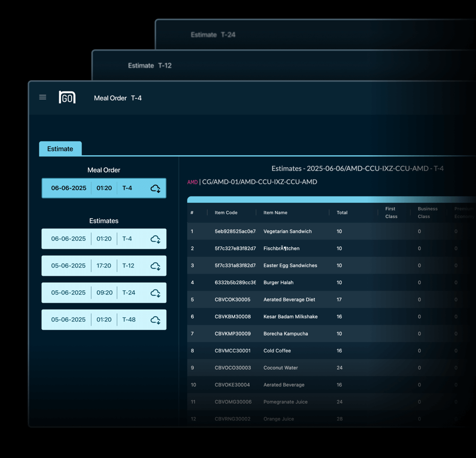Viewport: 476px width, 458px height.
Task: Click the GO logo icon
Action: [x=67, y=97]
